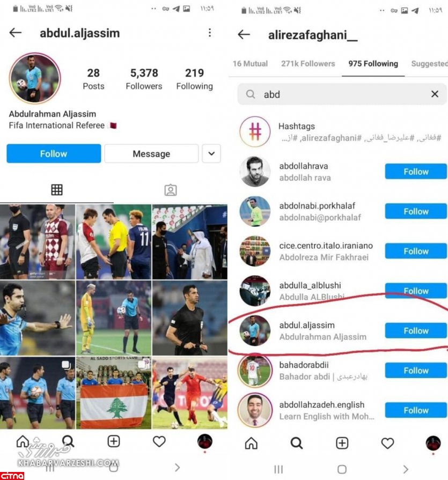
Task: Open tagged photos tab icon
Action: click(171, 190)
